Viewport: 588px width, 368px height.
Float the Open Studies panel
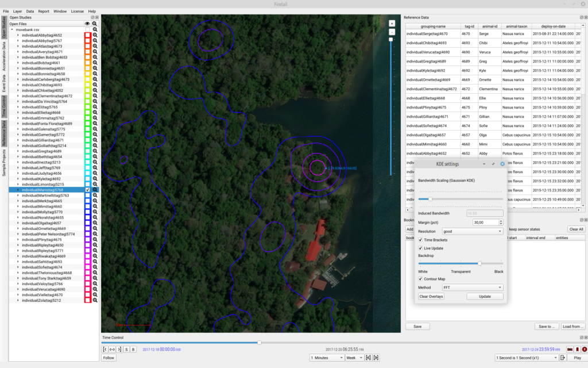(92, 17)
